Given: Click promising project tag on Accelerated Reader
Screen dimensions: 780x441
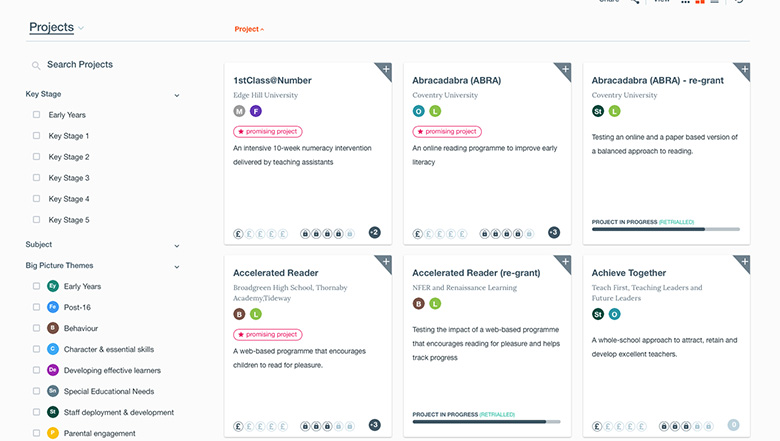Looking at the screenshot, I should [x=268, y=335].
